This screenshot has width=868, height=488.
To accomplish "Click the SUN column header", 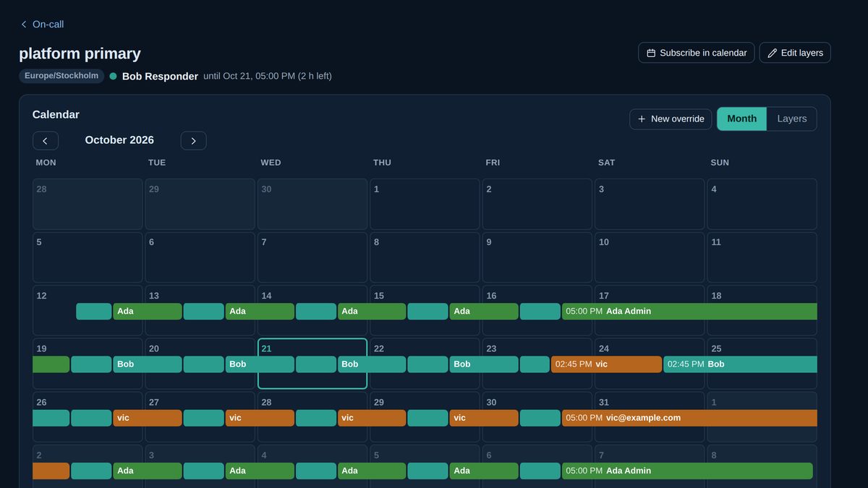I will [720, 163].
